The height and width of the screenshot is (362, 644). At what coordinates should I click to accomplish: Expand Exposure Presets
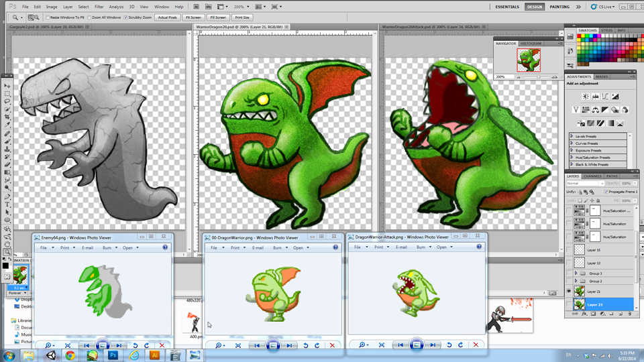click(x=572, y=150)
